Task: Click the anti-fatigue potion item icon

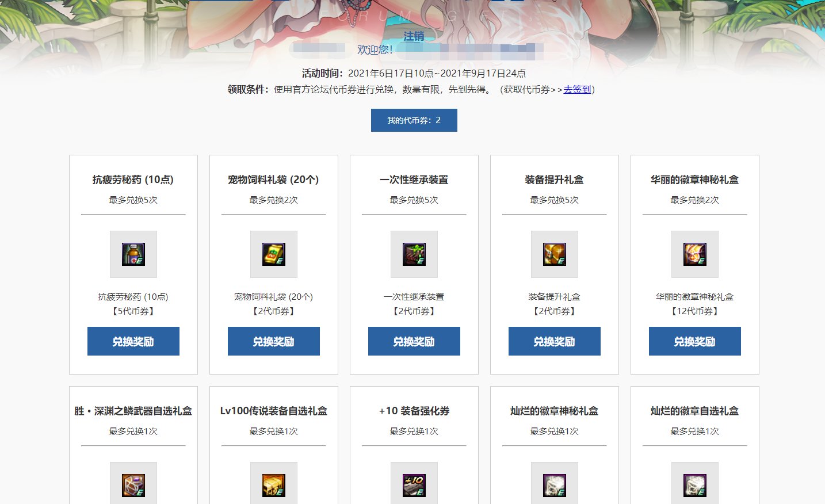Action: [x=133, y=254]
